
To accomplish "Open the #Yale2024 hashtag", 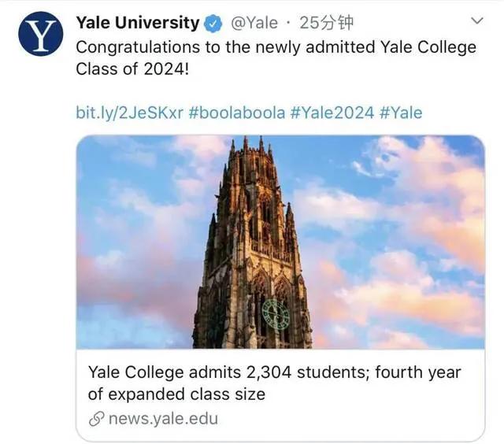I will pos(332,113).
